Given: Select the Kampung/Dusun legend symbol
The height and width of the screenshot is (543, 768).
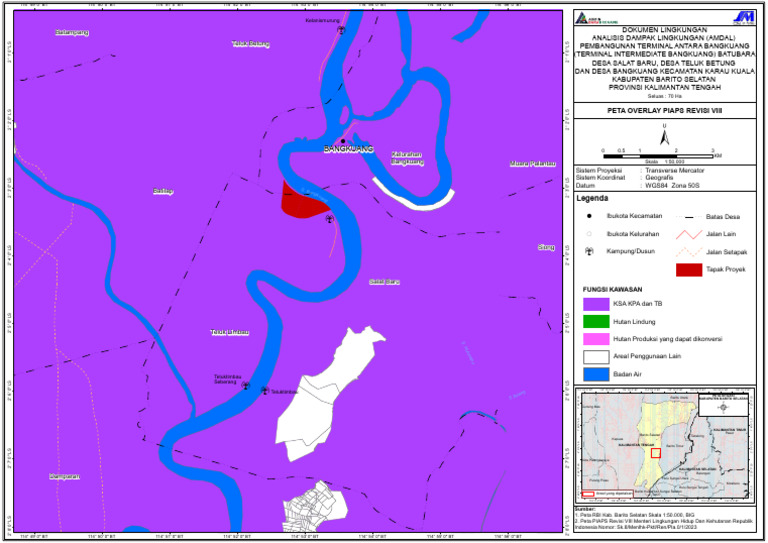Looking at the screenshot, I should click(589, 251).
